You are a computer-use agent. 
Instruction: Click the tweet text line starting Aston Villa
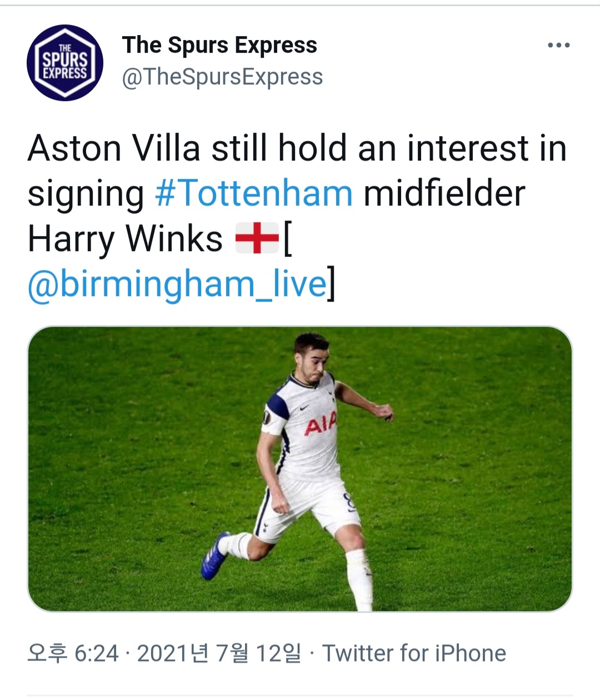(x=297, y=148)
